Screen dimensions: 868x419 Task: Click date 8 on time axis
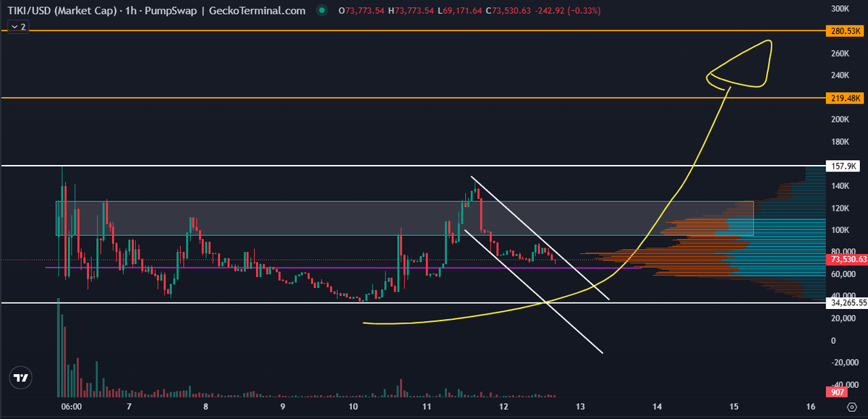point(205,407)
